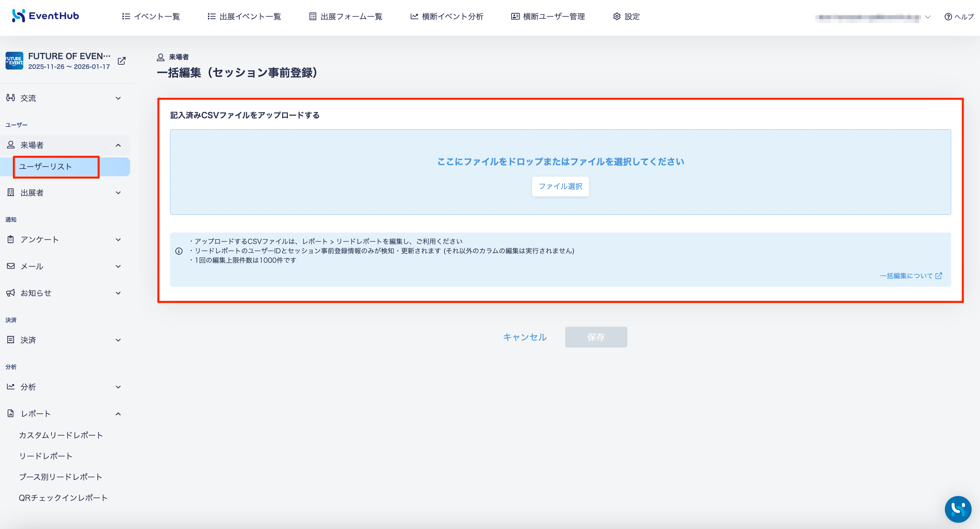
Task: Click the EventHub logo
Action: (45, 16)
